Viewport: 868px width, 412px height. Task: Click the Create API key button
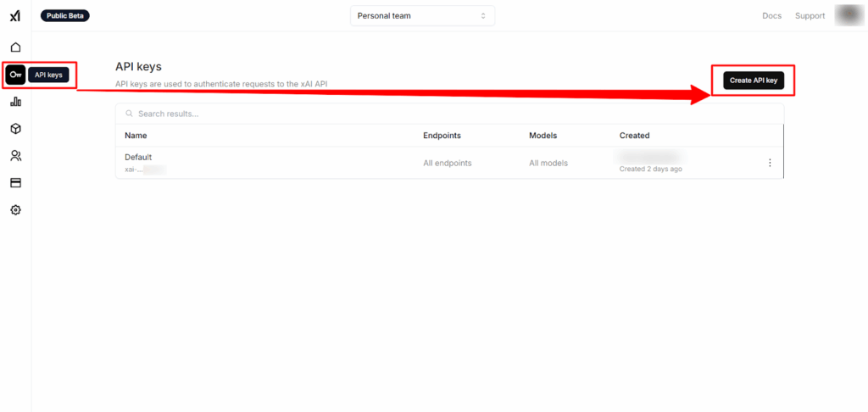753,80
